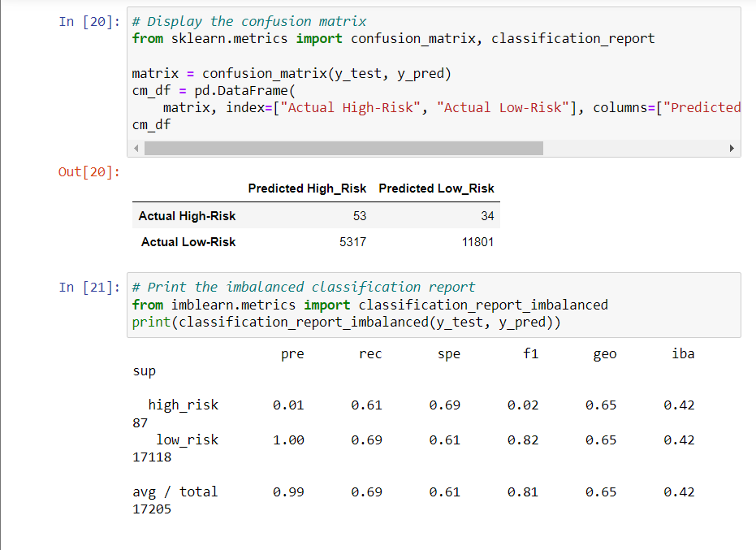Select table cell value 34
The image size is (756, 550).
(x=487, y=216)
